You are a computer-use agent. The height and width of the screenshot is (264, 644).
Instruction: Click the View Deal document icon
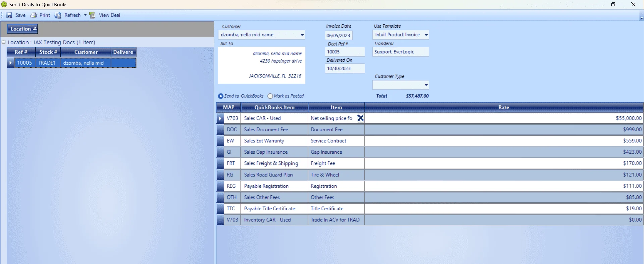pyautogui.click(x=92, y=15)
